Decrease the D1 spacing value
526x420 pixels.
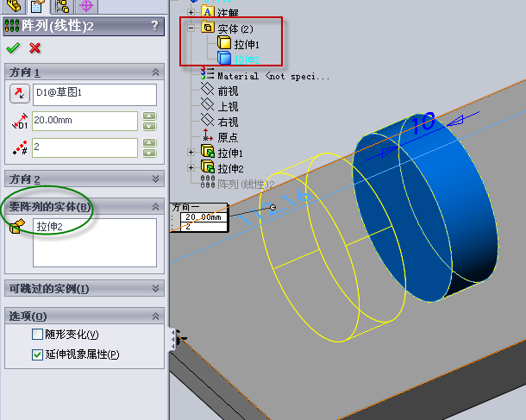click(x=149, y=126)
